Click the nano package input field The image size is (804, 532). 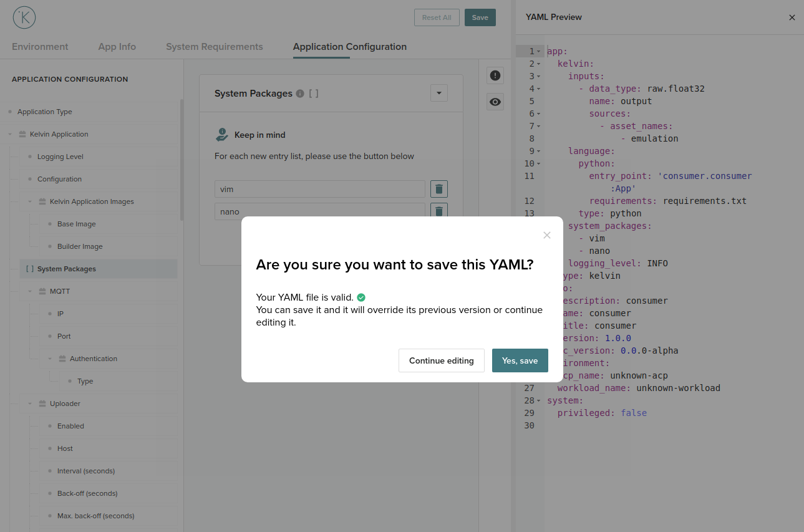[x=320, y=211]
